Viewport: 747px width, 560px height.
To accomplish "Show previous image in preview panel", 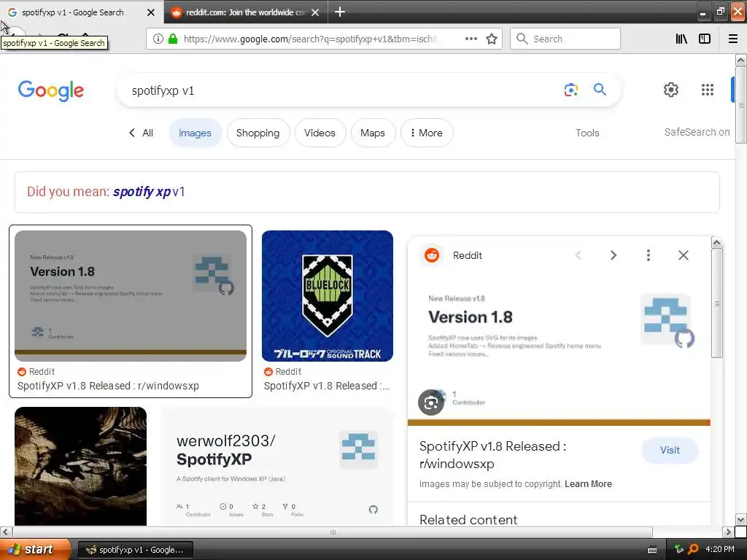I will (x=578, y=256).
